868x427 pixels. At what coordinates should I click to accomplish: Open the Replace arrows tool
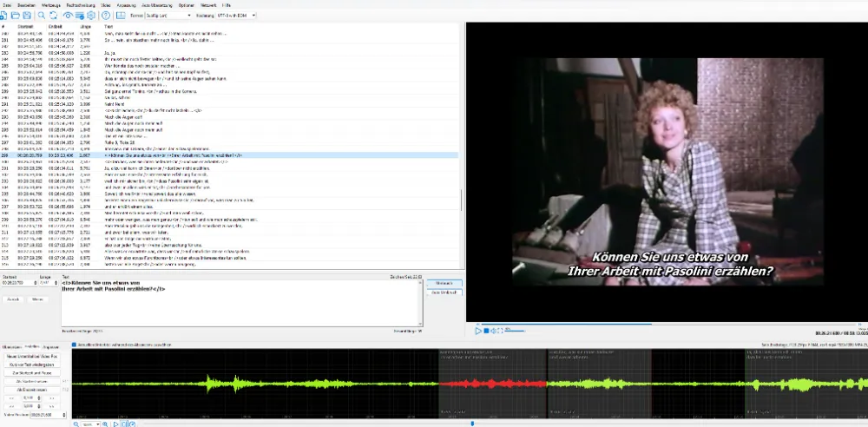click(53, 16)
